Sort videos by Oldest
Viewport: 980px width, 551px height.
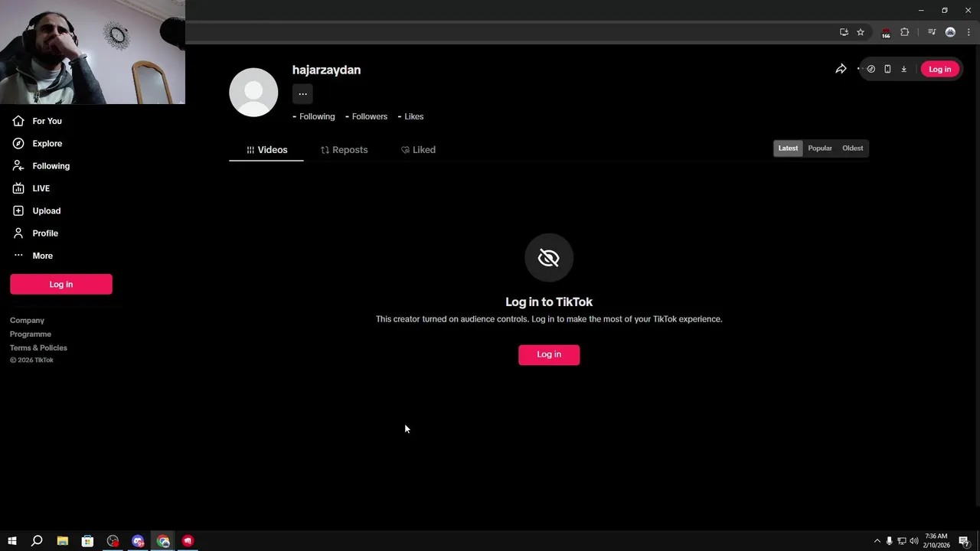(x=852, y=148)
